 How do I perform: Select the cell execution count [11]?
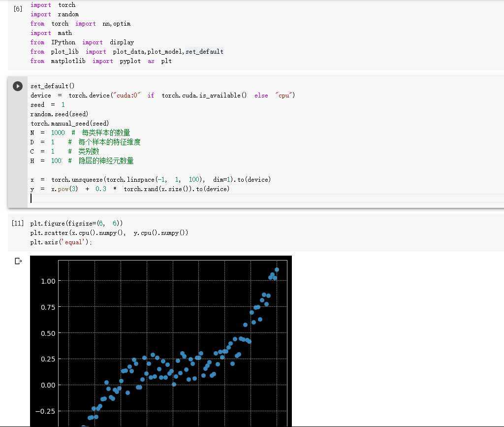click(18, 223)
